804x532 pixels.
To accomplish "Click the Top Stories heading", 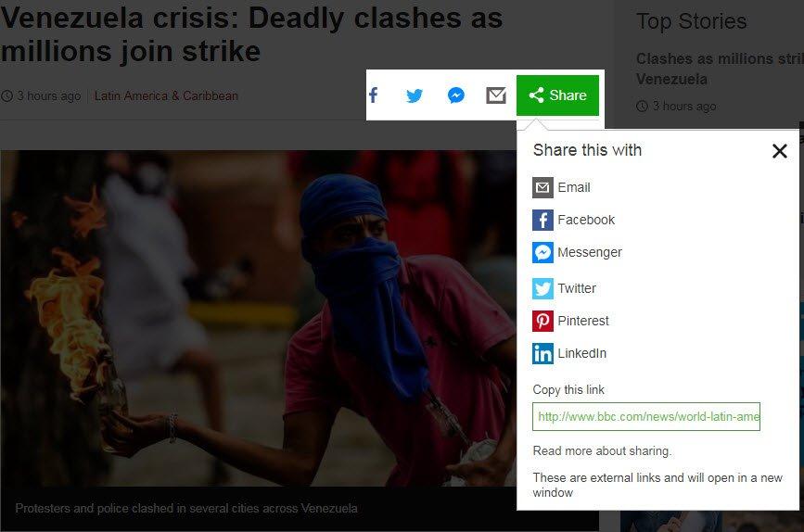I will pos(691,21).
